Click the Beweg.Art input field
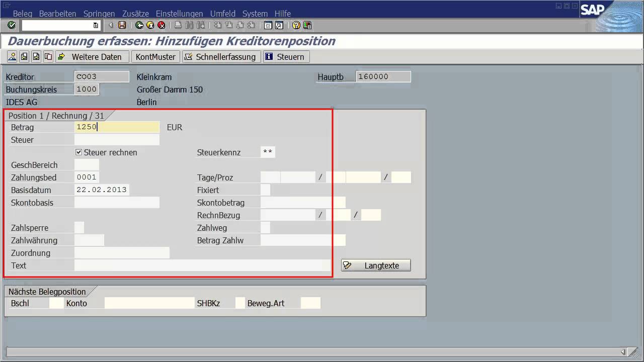 tap(310, 303)
